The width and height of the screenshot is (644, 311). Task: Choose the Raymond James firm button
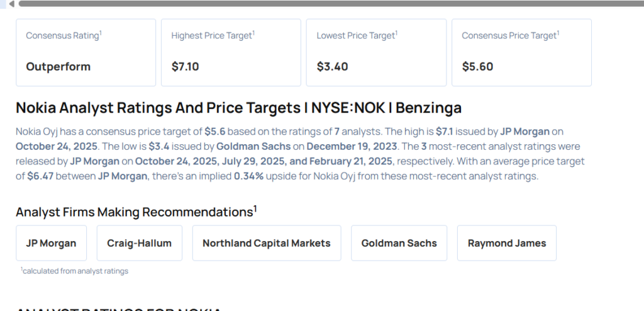[x=506, y=243]
